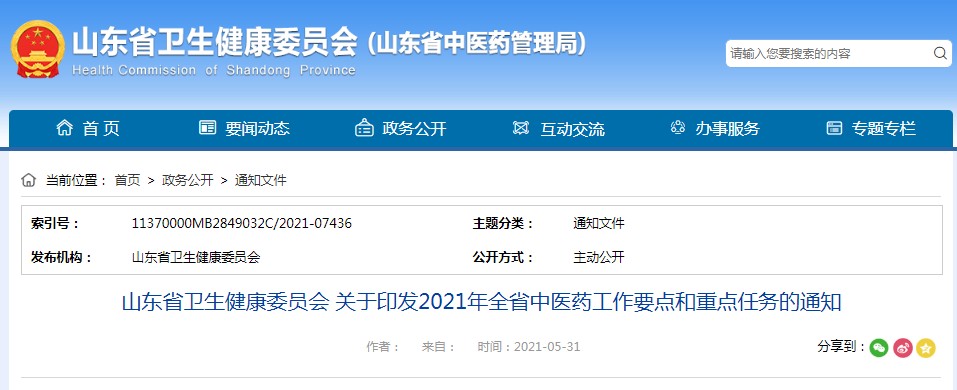Click the national emblem logo
Screen dimensions: 957x390
pyautogui.click(x=38, y=49)
